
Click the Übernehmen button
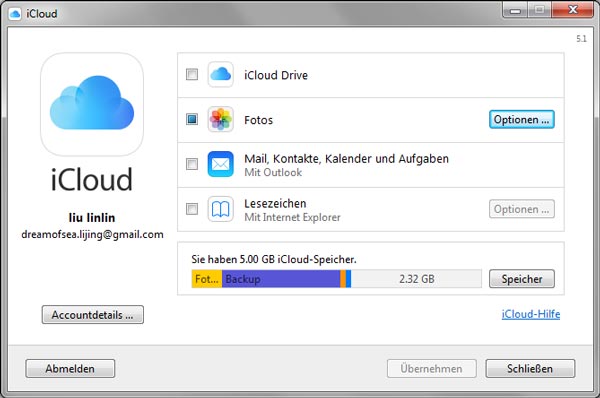(432, 369)
